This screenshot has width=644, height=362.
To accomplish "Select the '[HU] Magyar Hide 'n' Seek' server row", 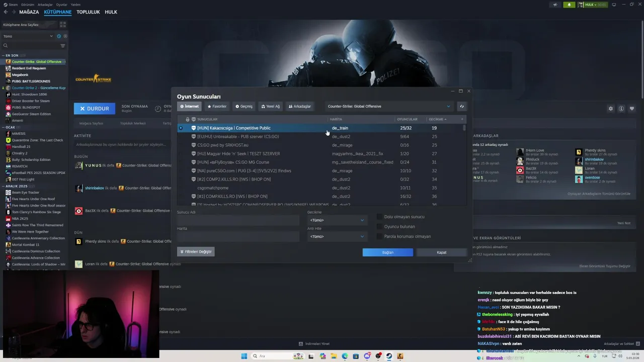I will point(321,154).
